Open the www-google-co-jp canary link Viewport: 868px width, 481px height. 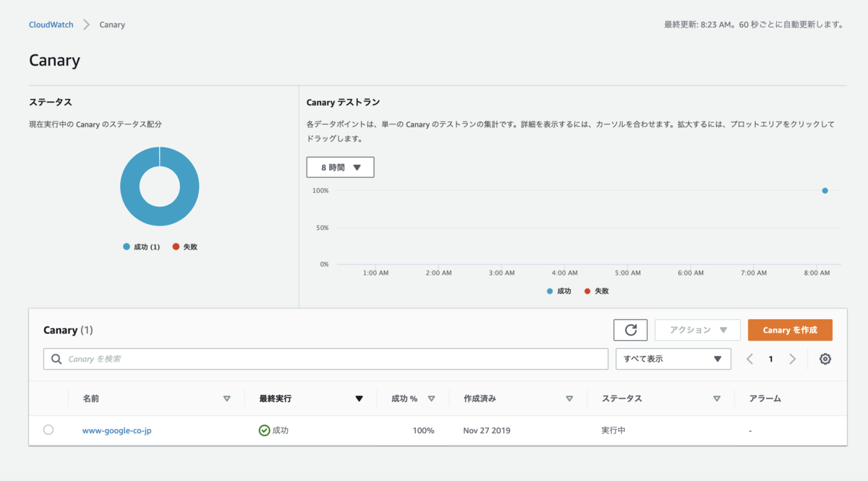117,429
